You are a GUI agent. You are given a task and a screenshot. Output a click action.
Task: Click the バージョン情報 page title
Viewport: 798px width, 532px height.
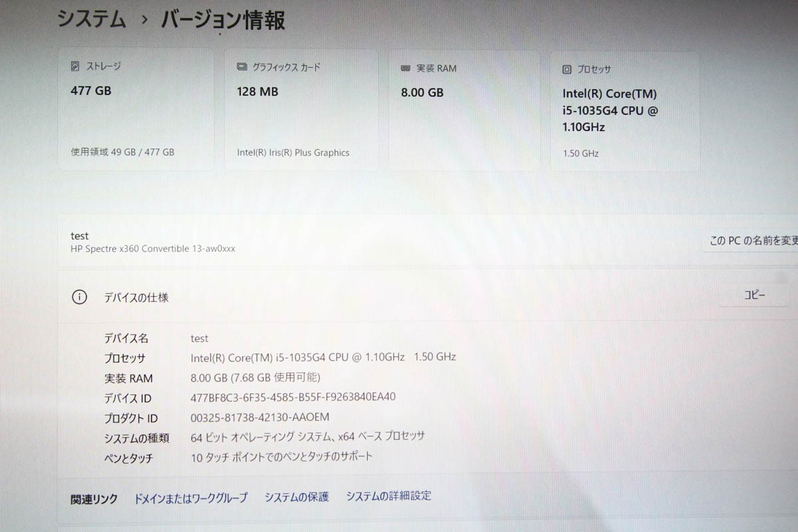223,20
